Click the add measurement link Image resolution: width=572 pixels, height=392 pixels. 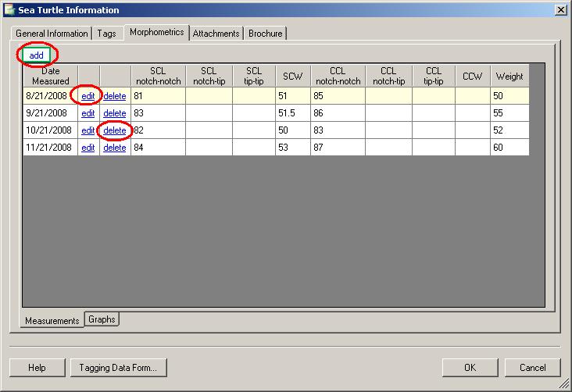pos(36,55)
